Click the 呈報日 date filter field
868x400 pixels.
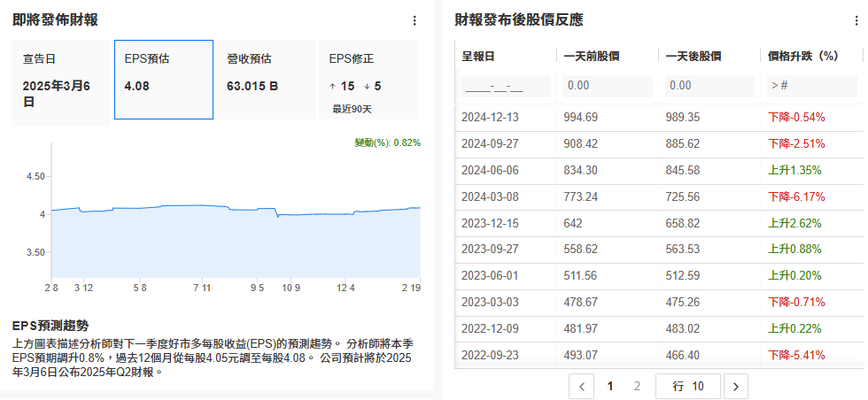506,86
